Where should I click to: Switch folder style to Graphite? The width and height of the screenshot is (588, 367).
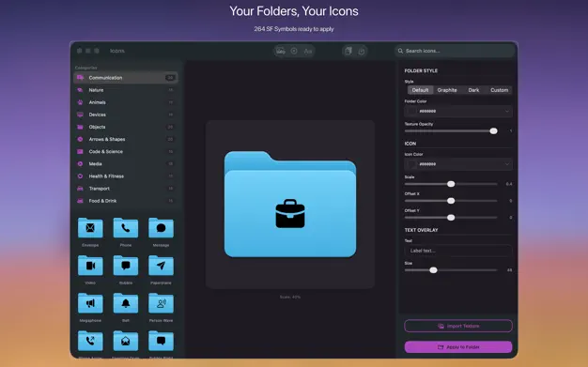[x=447, y=90]
